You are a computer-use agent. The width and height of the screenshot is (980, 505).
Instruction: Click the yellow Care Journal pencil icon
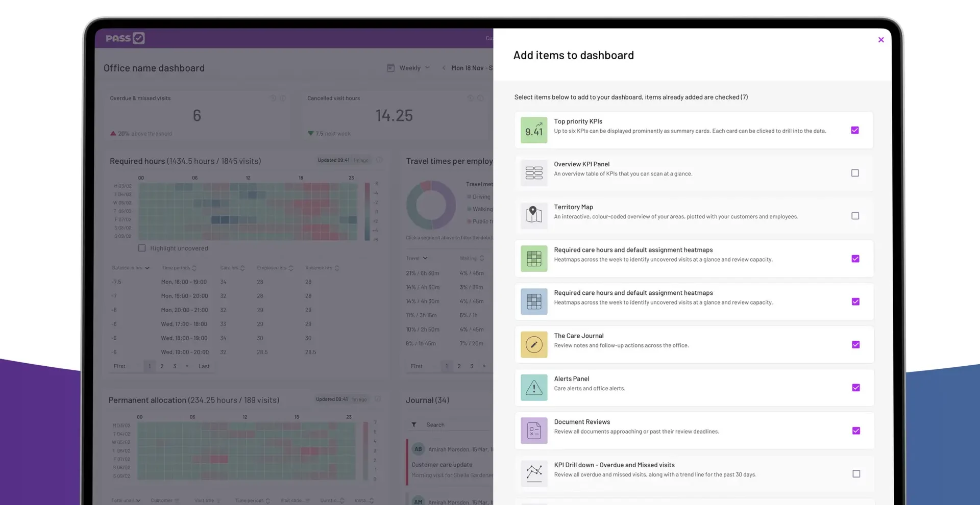pyautogui.click(x=534, y=344)
